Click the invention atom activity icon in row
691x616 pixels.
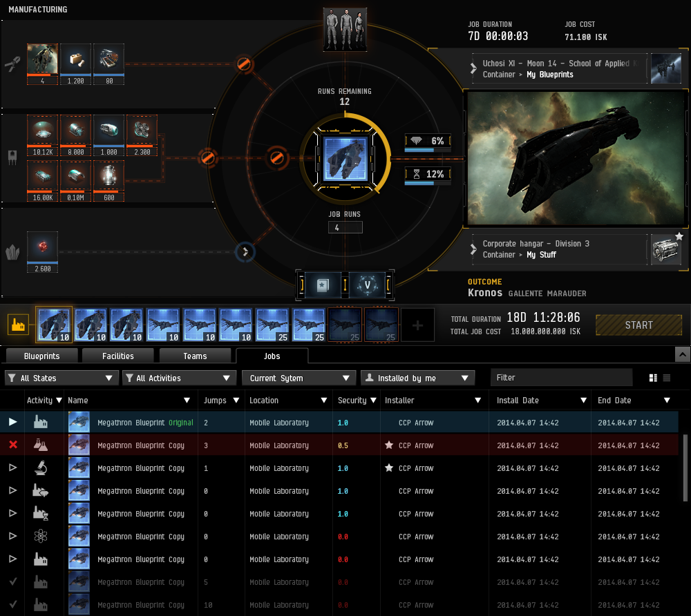(x=41, y=536)
